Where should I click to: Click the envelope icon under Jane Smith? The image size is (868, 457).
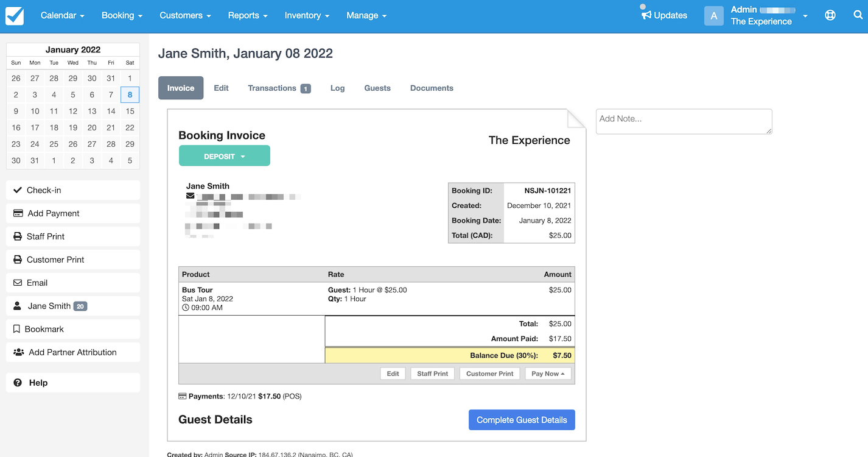coord(191,196)
